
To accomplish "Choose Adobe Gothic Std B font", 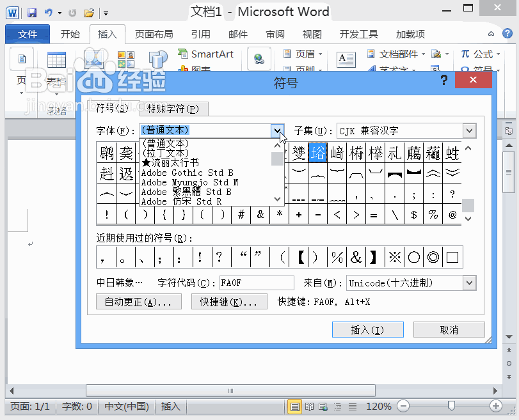I will pyautogui.click(x=187, y=173).
